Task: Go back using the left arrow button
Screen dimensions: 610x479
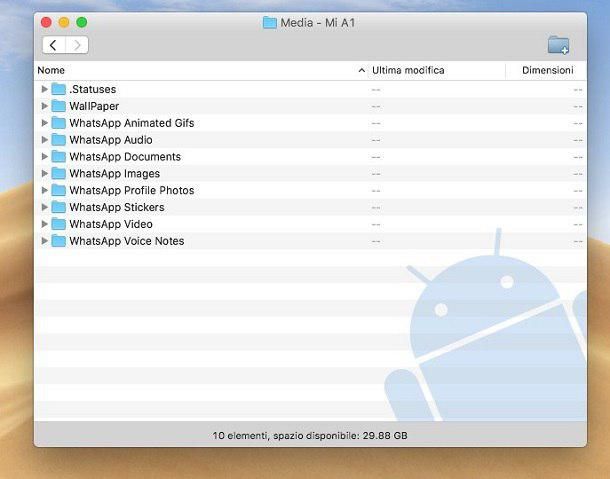Action: point(54,45)
